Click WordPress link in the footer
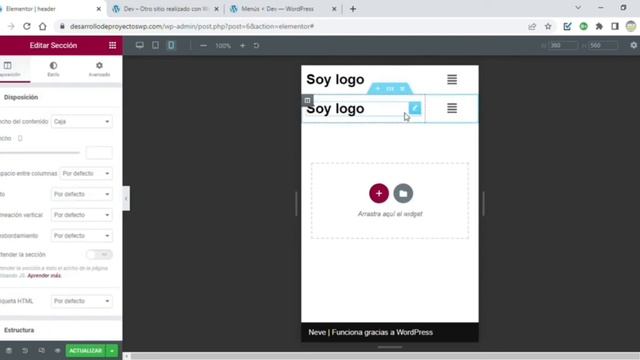Screen dimensions: 640x360 tap(414, 332)
